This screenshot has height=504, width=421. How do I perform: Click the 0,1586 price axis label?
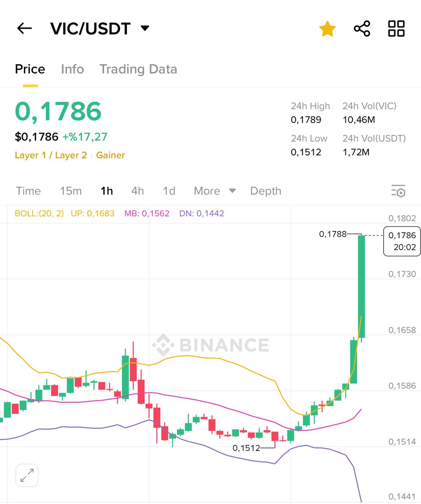coord(402,386)
